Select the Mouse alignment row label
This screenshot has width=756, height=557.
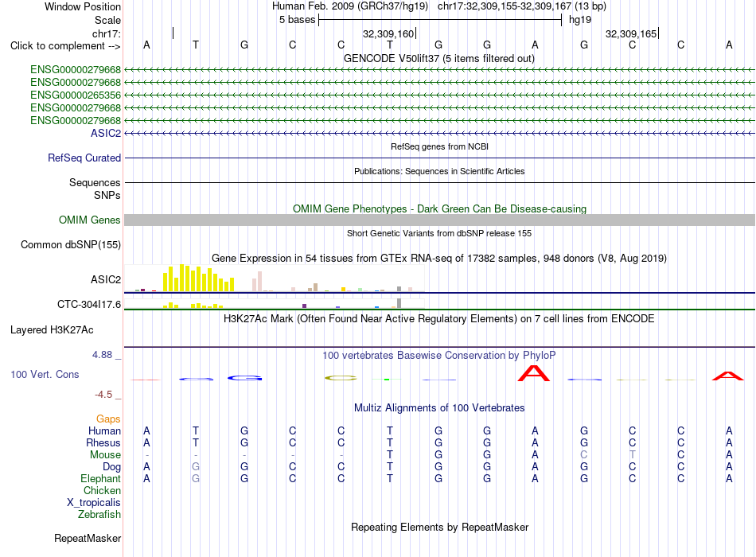pos(106,455)
